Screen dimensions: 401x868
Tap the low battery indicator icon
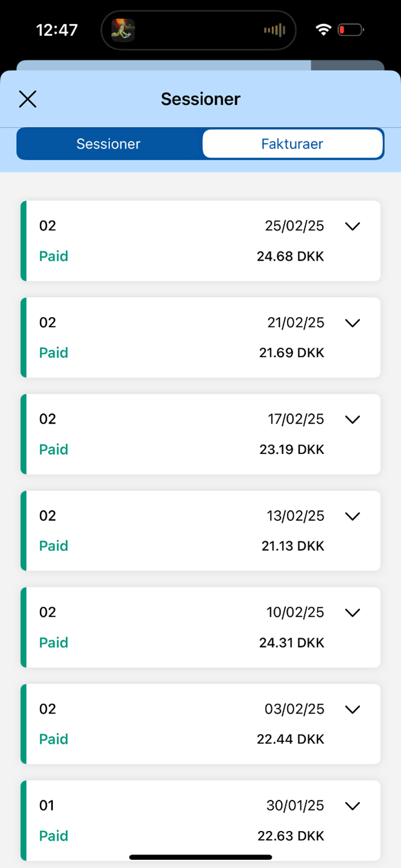click(350, 30)
